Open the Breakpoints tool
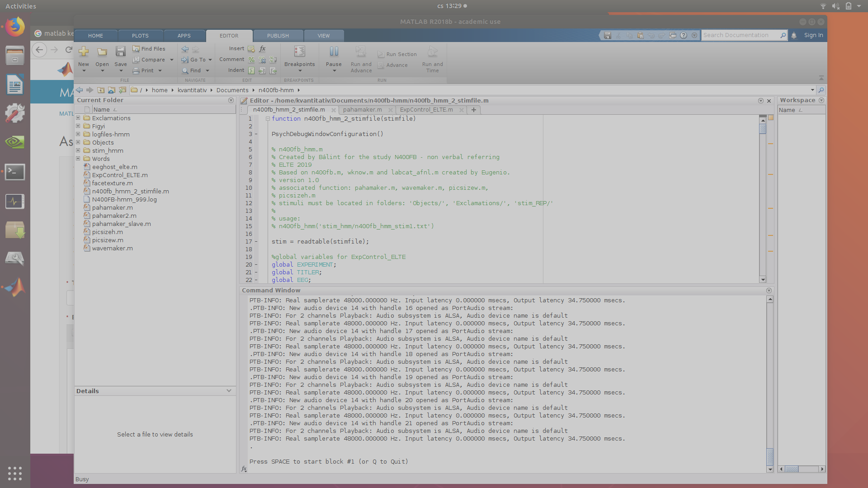Image resolution: width=868 pixels, height=488 pixels. pos(299,52)
